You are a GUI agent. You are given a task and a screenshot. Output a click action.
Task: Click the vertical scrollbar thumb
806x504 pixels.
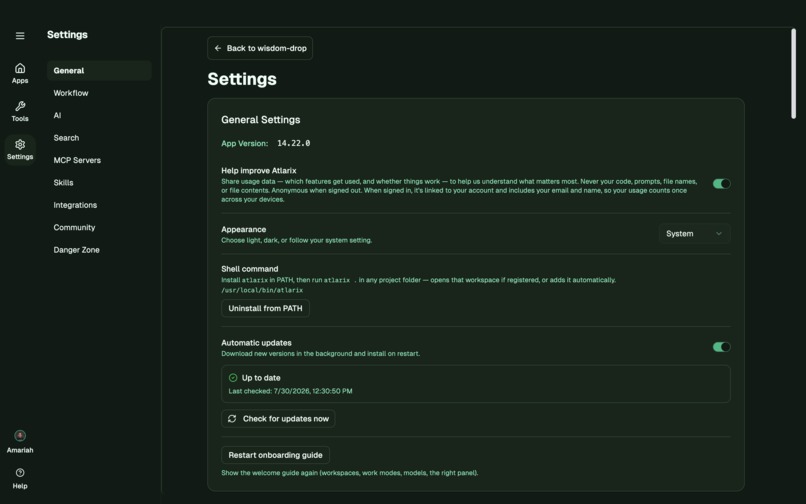[793, 74]
